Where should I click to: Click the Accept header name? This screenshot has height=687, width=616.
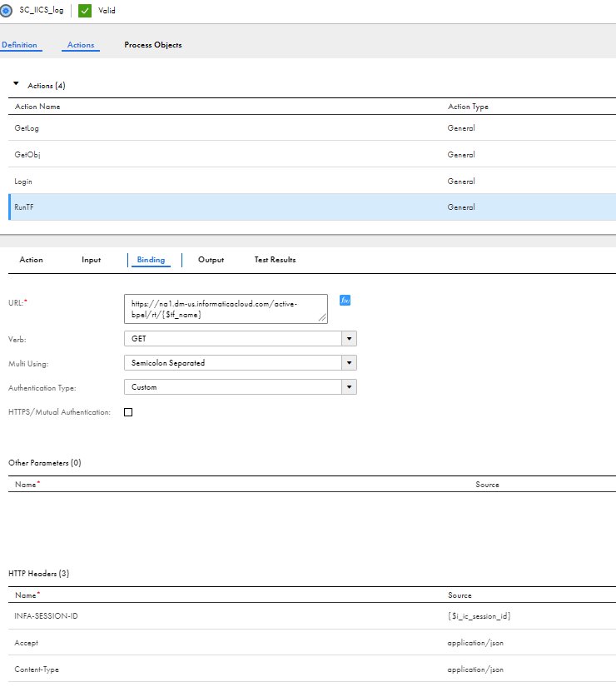tap(27, 643)
